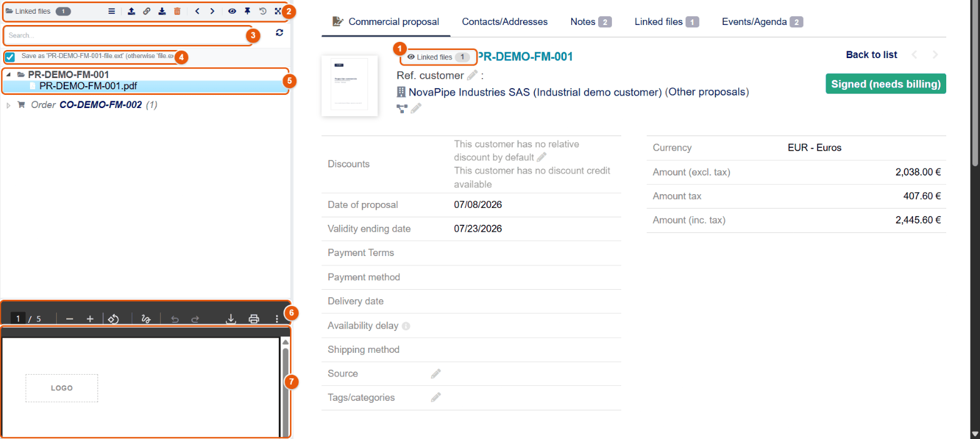Expand the Order CO-DEMO-FM-002 tree node arrow
This screenshot has width=980, height=439.
(9, 105)
